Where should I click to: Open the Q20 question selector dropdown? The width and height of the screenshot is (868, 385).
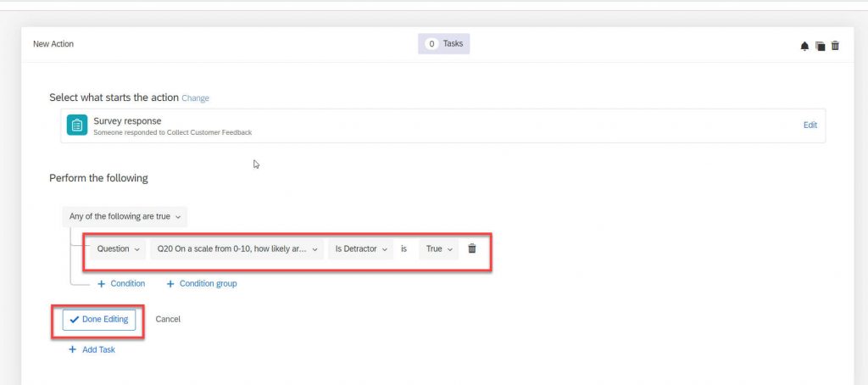point(237,249)
